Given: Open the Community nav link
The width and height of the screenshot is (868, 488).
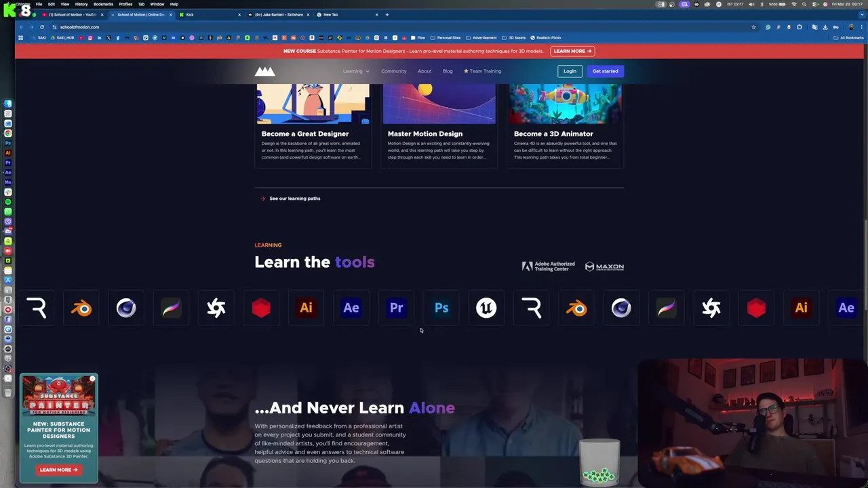Looking at the screenshot, I should [x=394, y=71].
